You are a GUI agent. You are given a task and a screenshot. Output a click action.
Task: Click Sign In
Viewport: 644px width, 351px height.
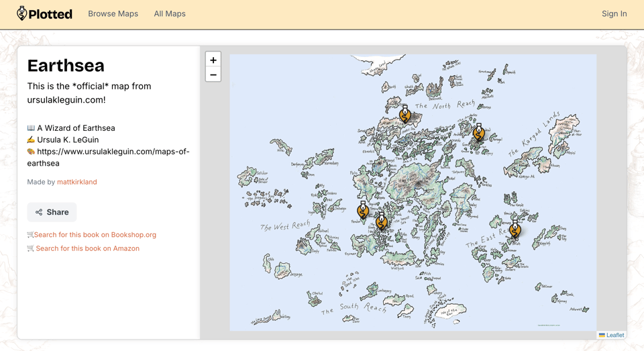point(614,13)
